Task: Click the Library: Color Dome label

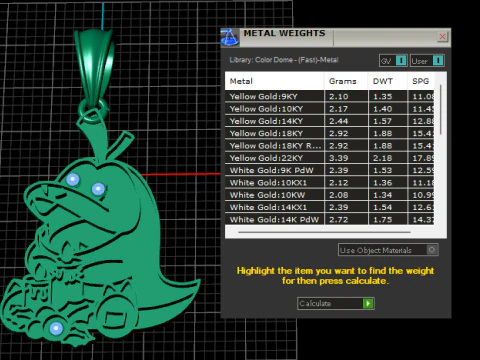Action: (284, 60)
